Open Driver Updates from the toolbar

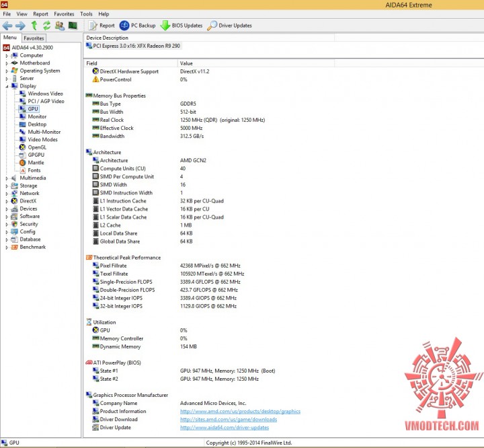pos(230,26)
